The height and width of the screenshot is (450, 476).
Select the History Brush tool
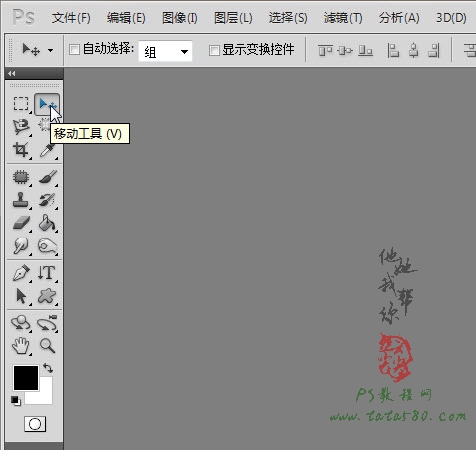click(x=47, y=200)
